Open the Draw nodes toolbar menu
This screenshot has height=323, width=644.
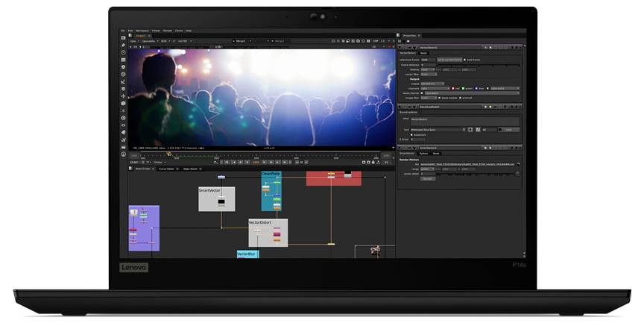[x=123, y=45]
